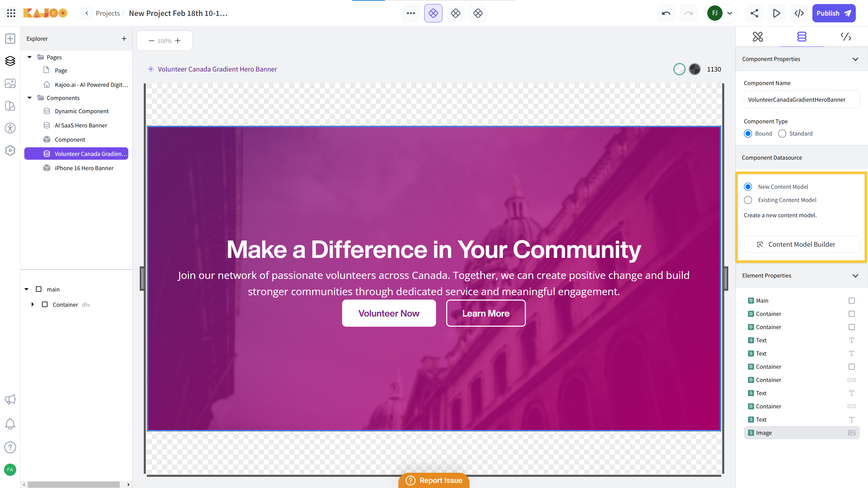This screenshot has height=488, width=868.
Task: Open the code view icon
Action: [x=799, y=13]
